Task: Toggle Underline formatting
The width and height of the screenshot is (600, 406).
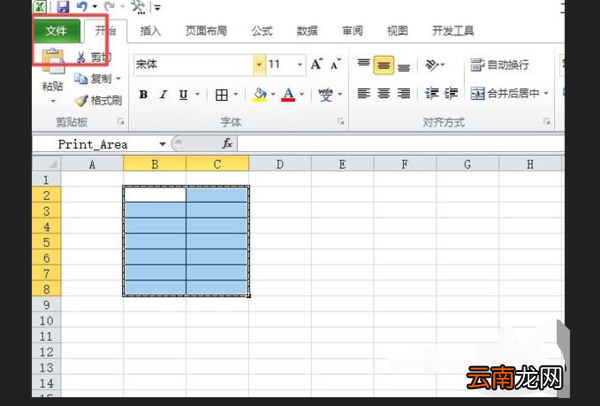Action: click(183, 94)
